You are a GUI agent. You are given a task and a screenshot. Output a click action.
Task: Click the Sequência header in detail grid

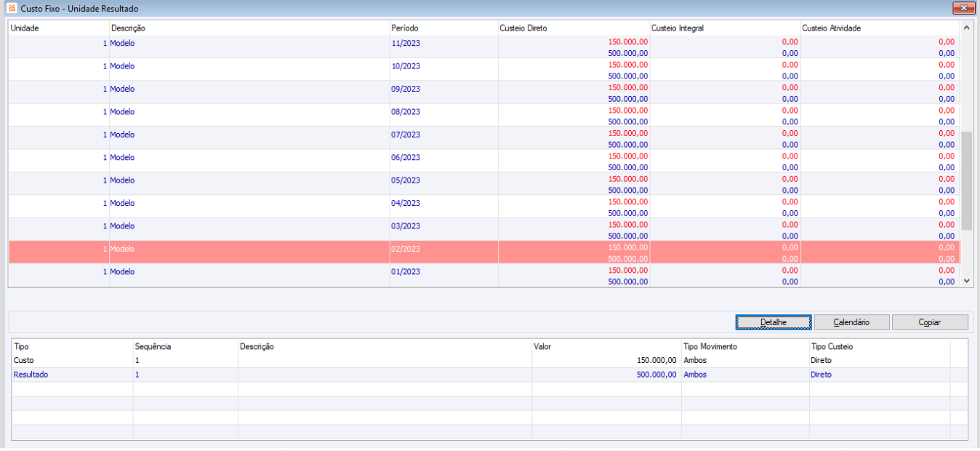tap(185, 346)
